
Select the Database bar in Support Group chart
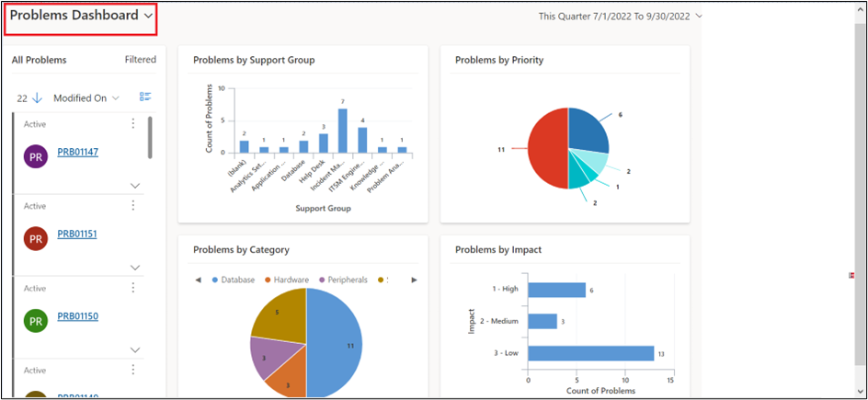point(303,146)
